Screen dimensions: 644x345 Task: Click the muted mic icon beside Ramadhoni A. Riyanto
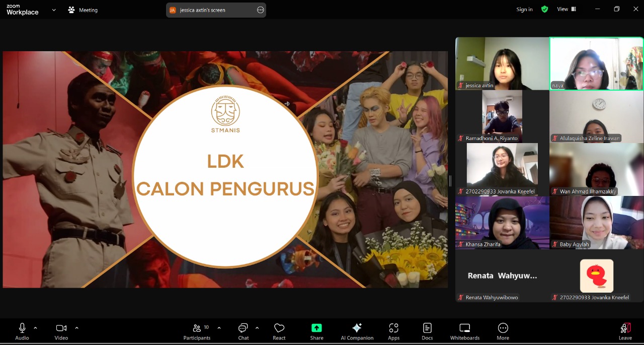pos(460,138)
